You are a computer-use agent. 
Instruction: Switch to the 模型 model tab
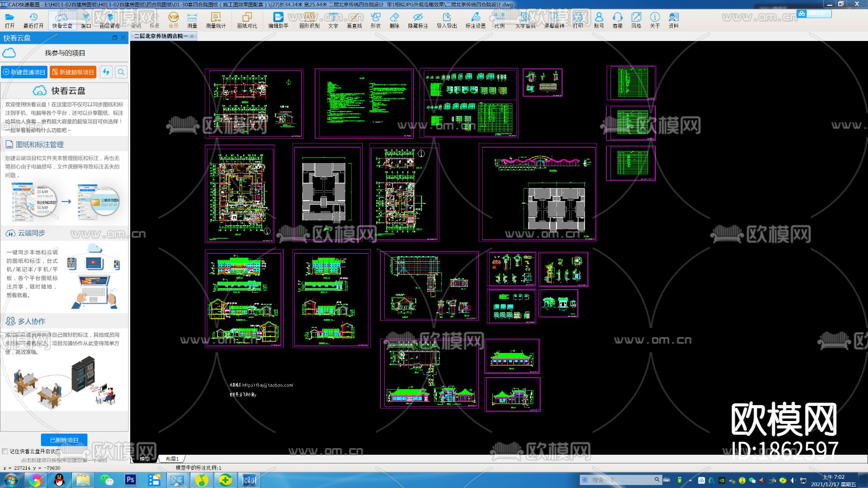point(145,459)
